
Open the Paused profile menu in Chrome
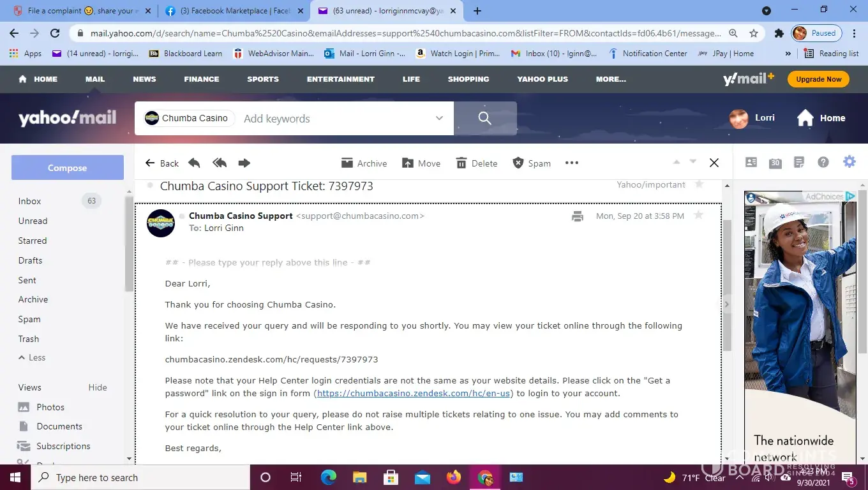point(817,33)
